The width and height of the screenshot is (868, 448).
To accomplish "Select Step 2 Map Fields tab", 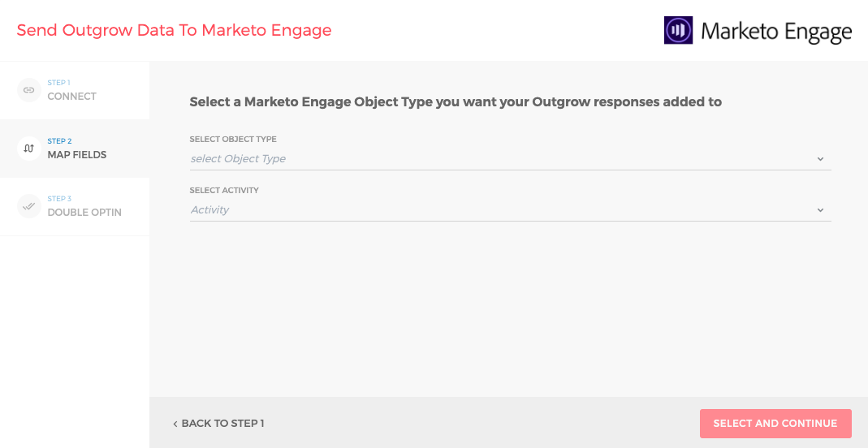I will [x=75, y=149].
